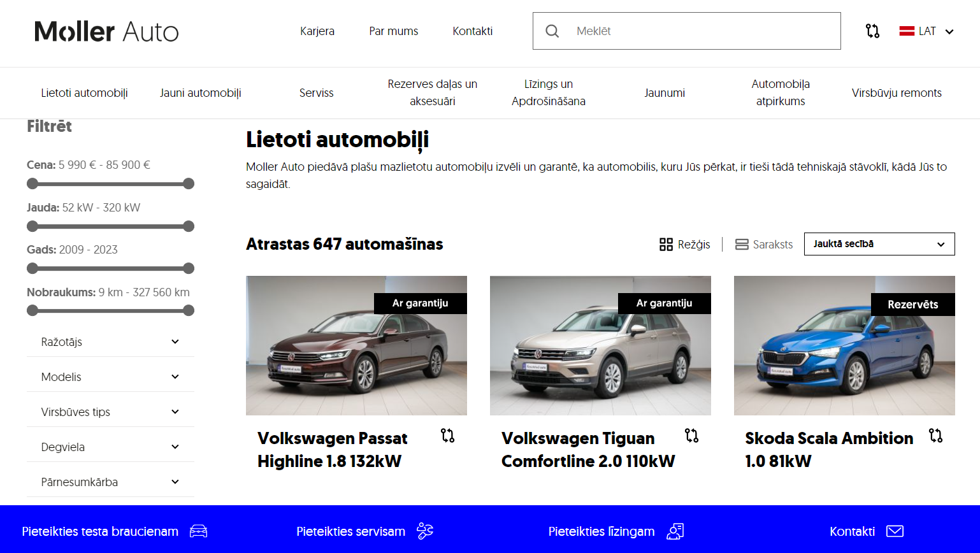
Task: Click Ar garantiju badge on Tiguan
Action: click(x=665, y=303)
